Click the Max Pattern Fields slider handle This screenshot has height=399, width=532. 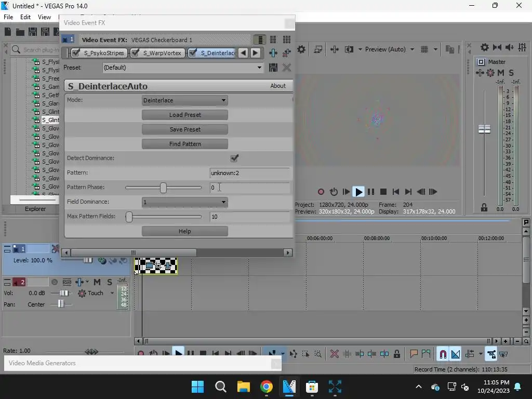click(x=129, y=217)
